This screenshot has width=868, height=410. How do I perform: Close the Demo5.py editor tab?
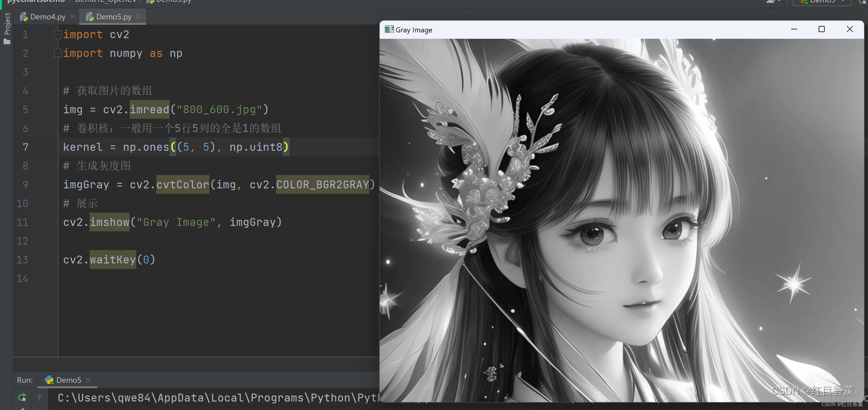[138, 17]
